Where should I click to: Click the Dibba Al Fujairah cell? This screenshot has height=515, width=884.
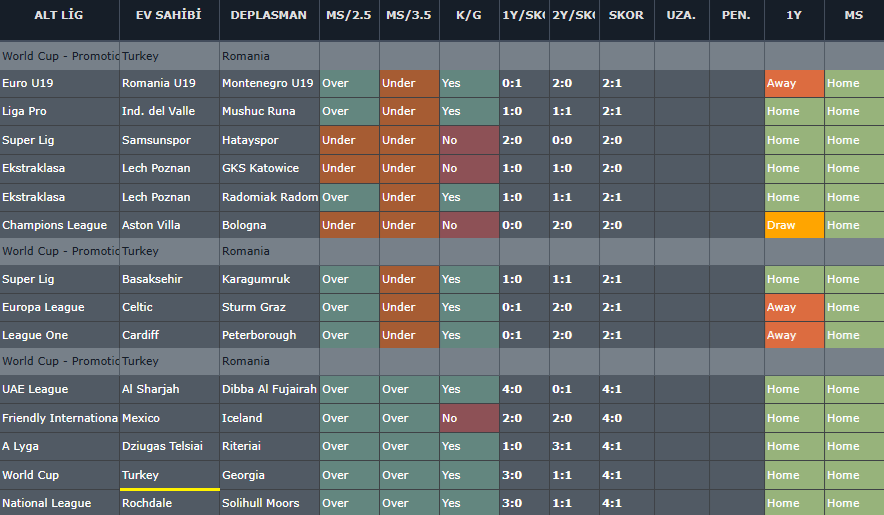pyautogui.click(x=269, y=389)
